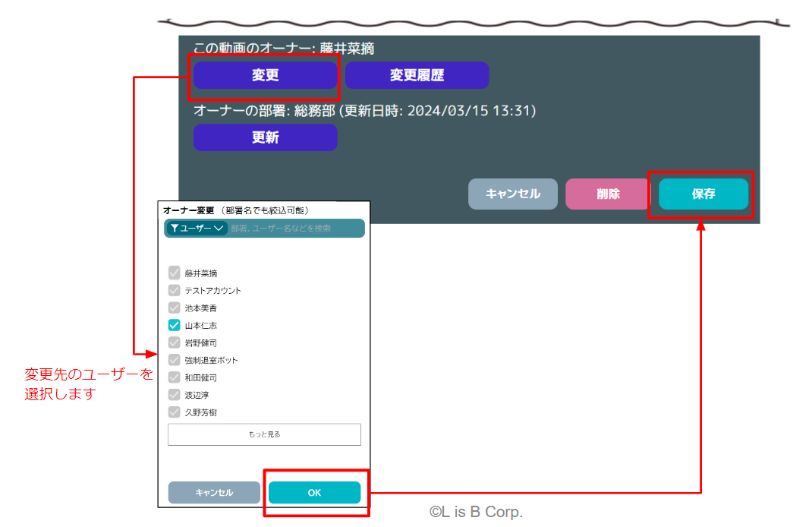The image size is (812, 527).
Task: Check the 久野芳樹 checkbox
Action: click(x=174, y=412)
